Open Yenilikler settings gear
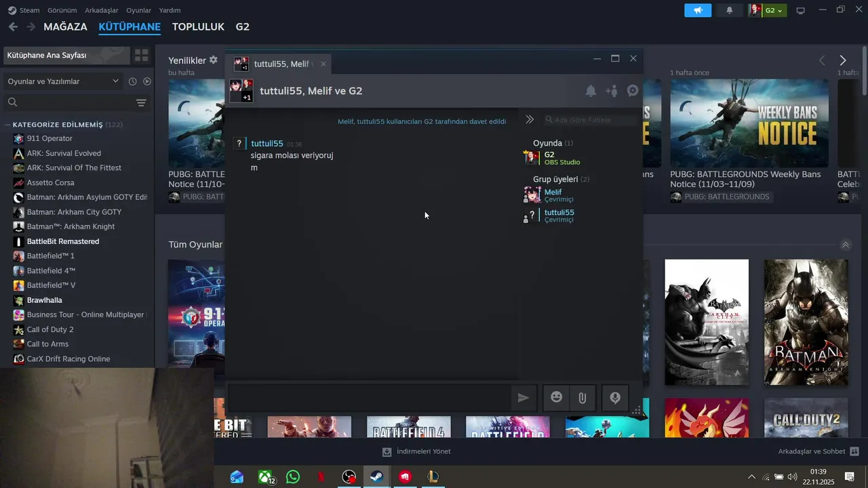 pyautogui.click(x=214, y=60)
